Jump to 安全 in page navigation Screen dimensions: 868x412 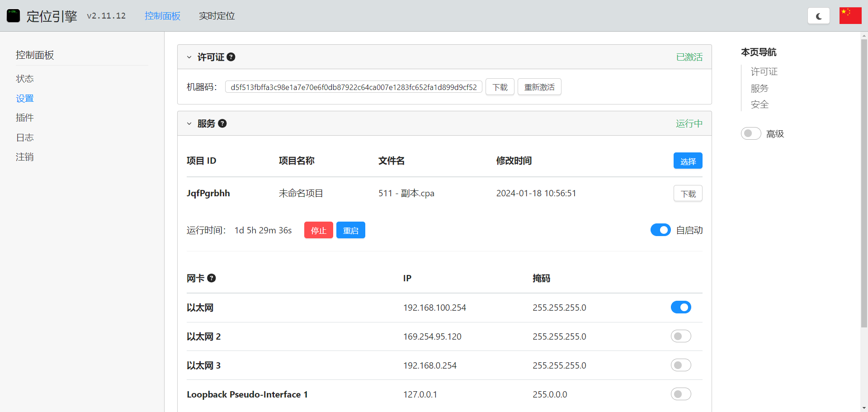pos(759,105)
